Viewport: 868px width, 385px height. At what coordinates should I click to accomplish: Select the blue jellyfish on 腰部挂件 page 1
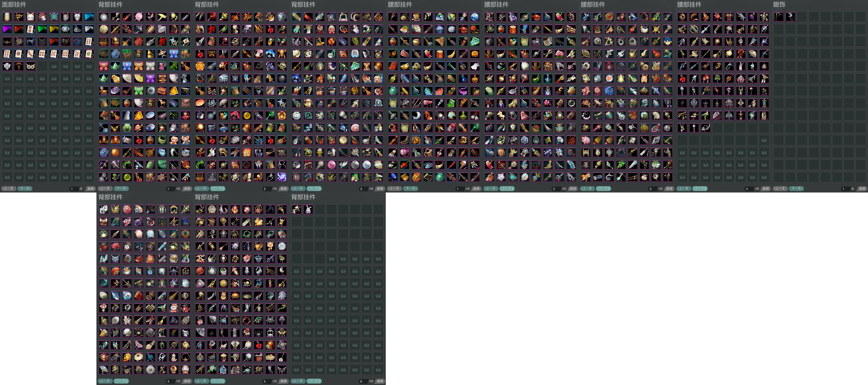(x=439, y=29)
